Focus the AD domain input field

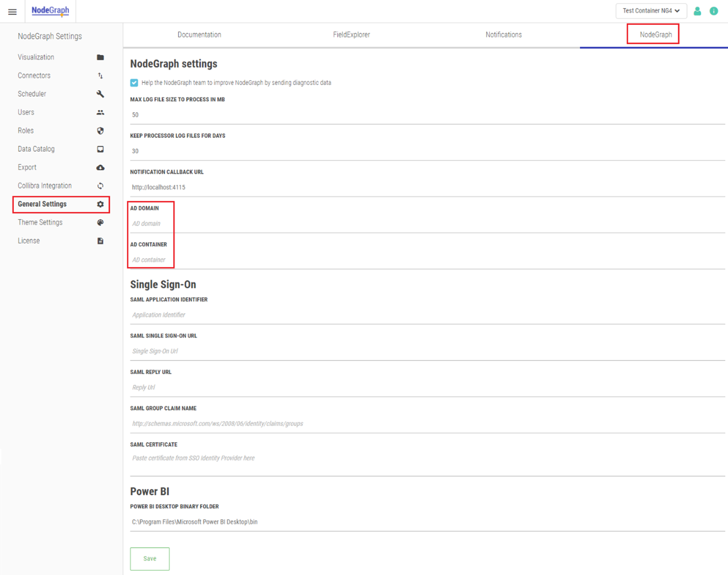point(427,224)
